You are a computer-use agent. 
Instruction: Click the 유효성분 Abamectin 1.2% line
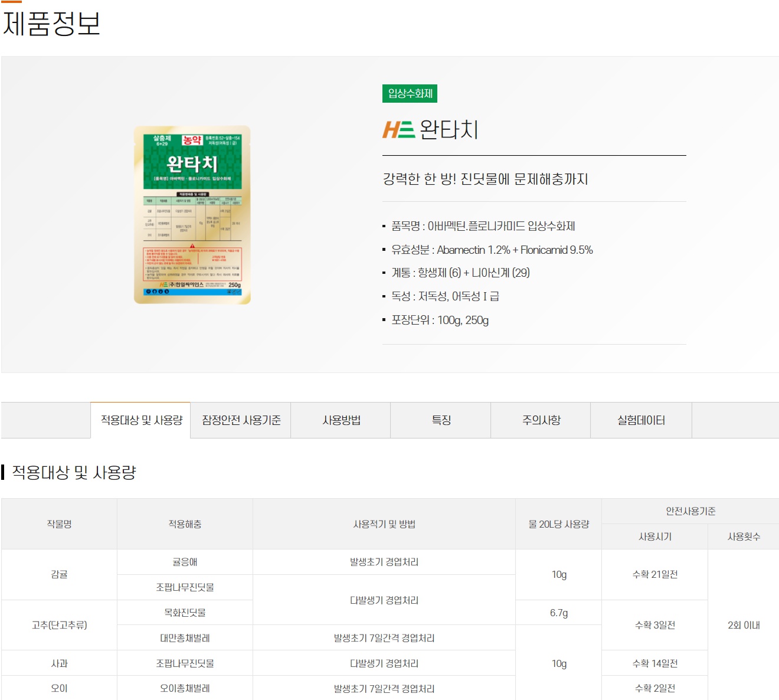492,250
